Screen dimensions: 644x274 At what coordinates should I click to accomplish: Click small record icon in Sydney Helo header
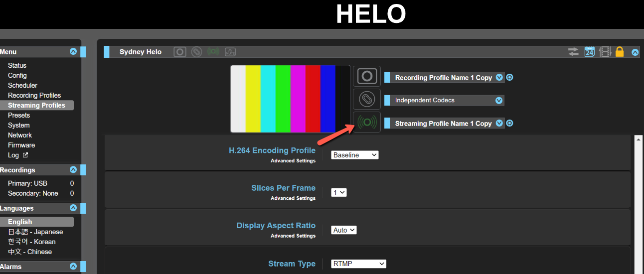(180, 52)
